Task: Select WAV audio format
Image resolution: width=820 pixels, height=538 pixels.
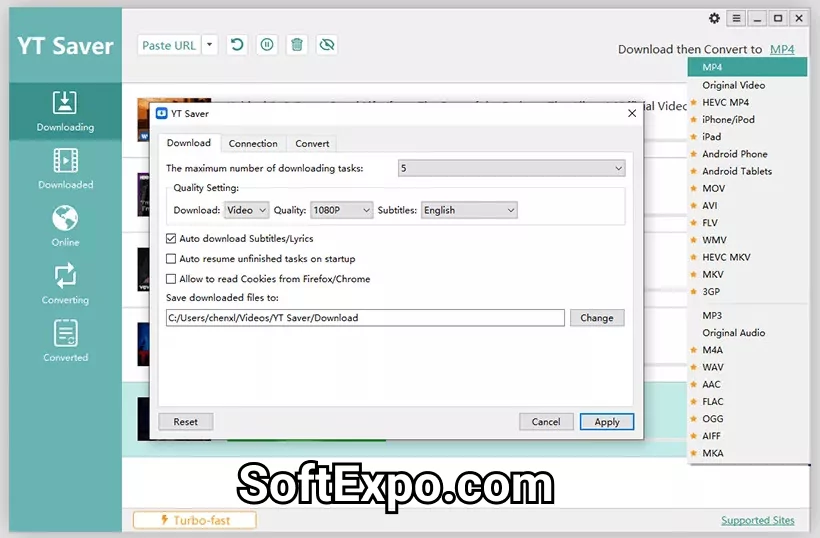Action: tap(747, 367)
